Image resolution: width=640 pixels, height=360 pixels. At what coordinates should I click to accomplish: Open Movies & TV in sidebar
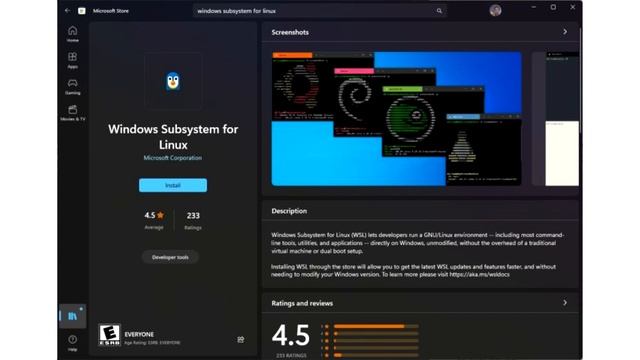click(x=73, y=113)
